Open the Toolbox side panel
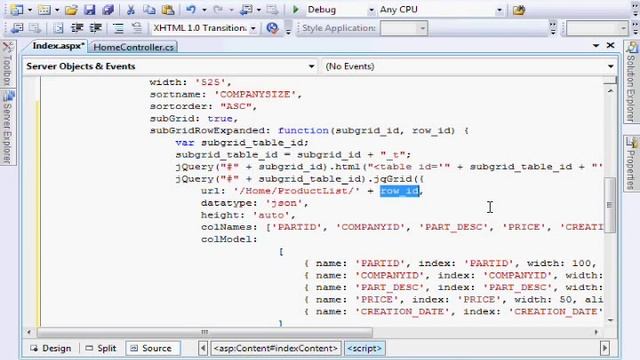The width and height of the screenshot is (640, 360). 7,64
